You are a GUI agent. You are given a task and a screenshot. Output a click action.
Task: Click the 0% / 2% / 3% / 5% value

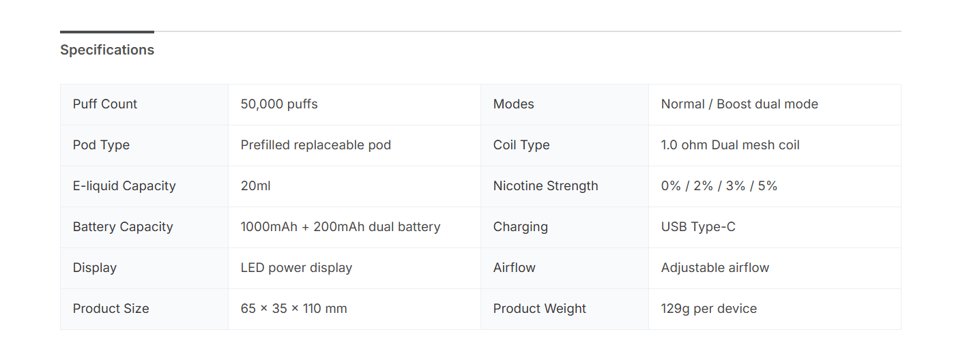[719, 186]
